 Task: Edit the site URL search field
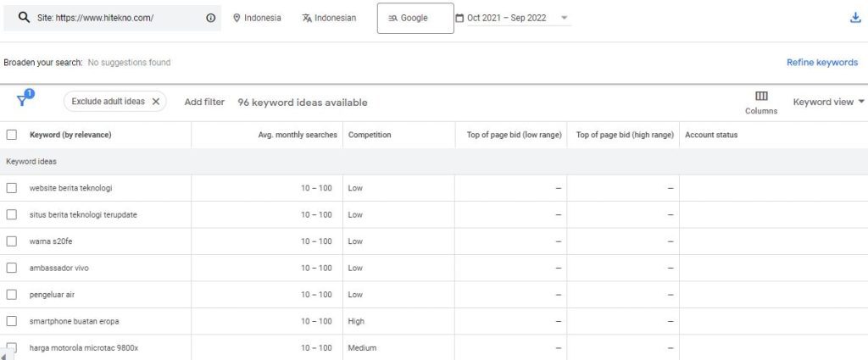point(113,18)
